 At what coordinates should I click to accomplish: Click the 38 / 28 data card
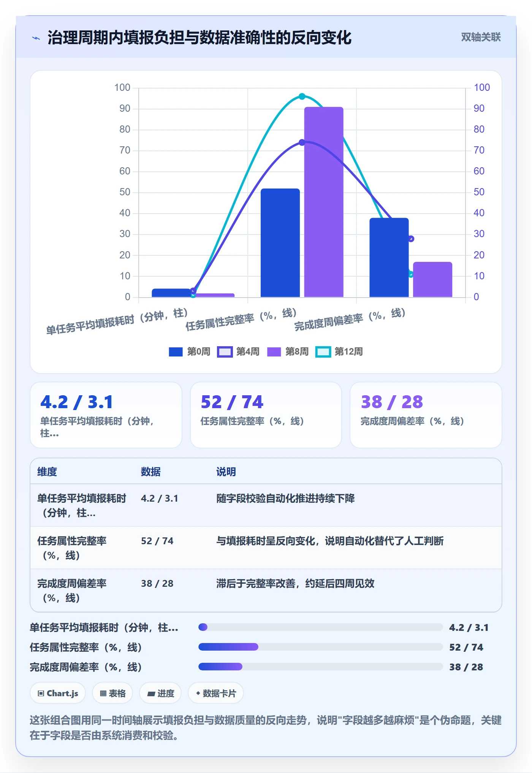pos(426,415)
